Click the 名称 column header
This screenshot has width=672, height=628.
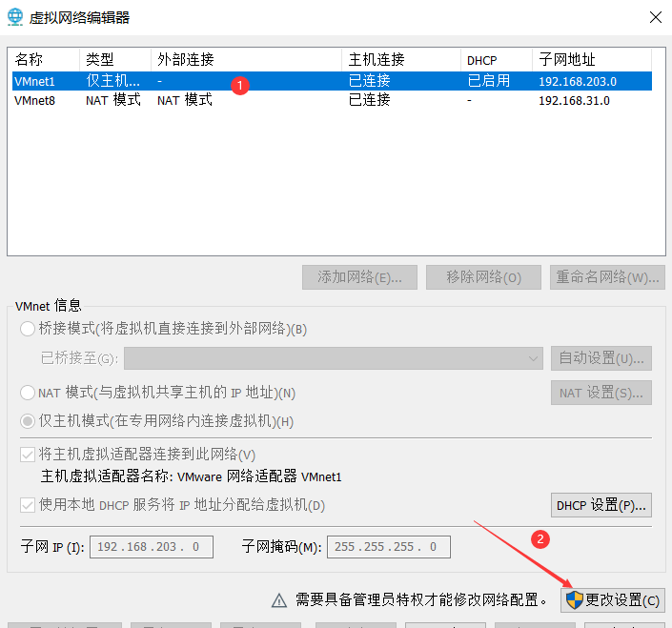click(46, 59)
